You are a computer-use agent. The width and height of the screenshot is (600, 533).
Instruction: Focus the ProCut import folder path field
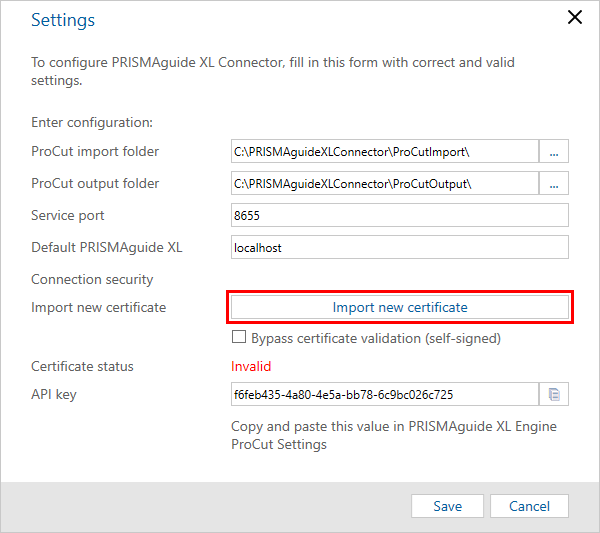coord(385,152)
